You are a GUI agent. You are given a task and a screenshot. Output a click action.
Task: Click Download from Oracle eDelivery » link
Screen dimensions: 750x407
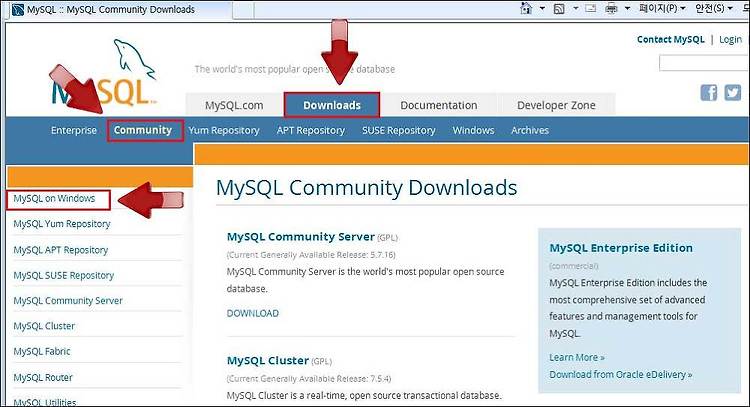(620, 374)
